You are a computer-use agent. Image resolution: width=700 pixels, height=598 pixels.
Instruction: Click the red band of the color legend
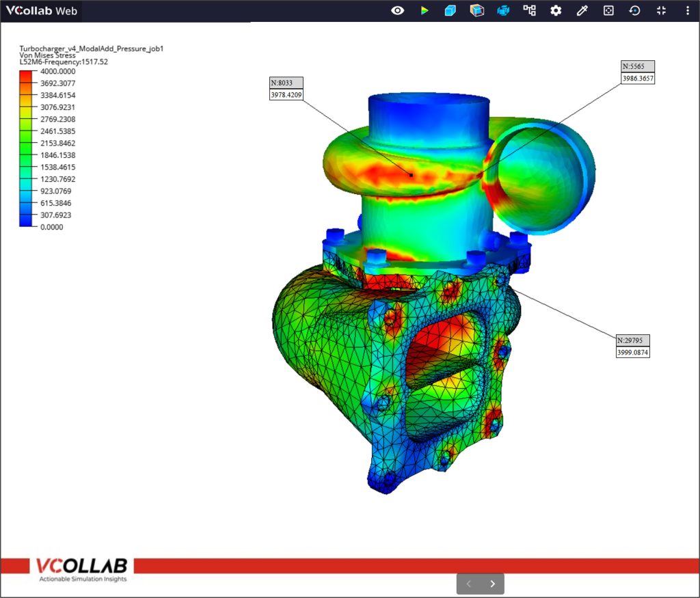(x=27, y=77)
